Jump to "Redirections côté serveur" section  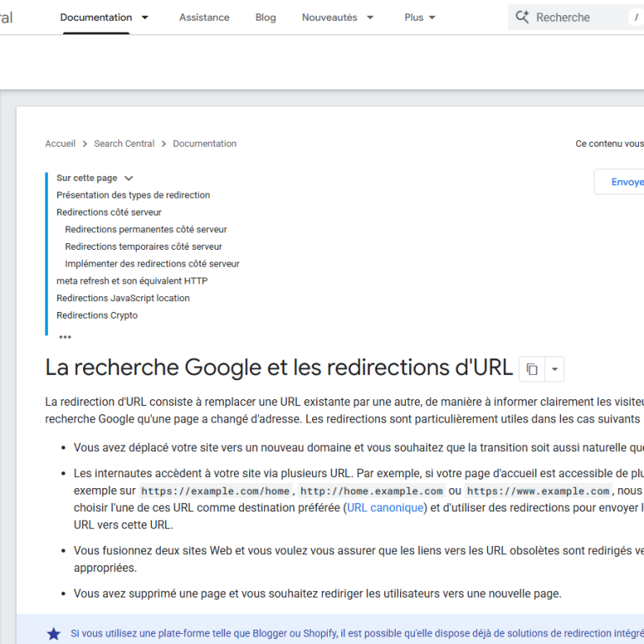pos(109,212)
